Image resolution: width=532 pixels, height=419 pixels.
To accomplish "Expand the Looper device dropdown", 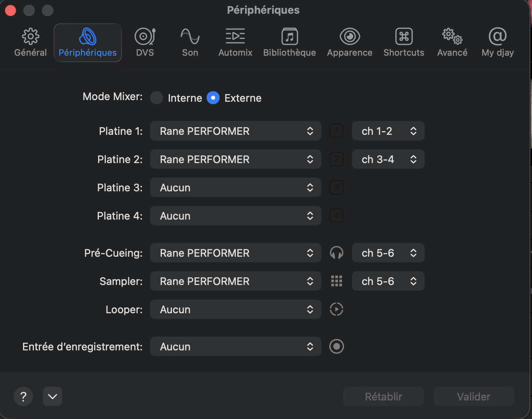I will (235, 310).
